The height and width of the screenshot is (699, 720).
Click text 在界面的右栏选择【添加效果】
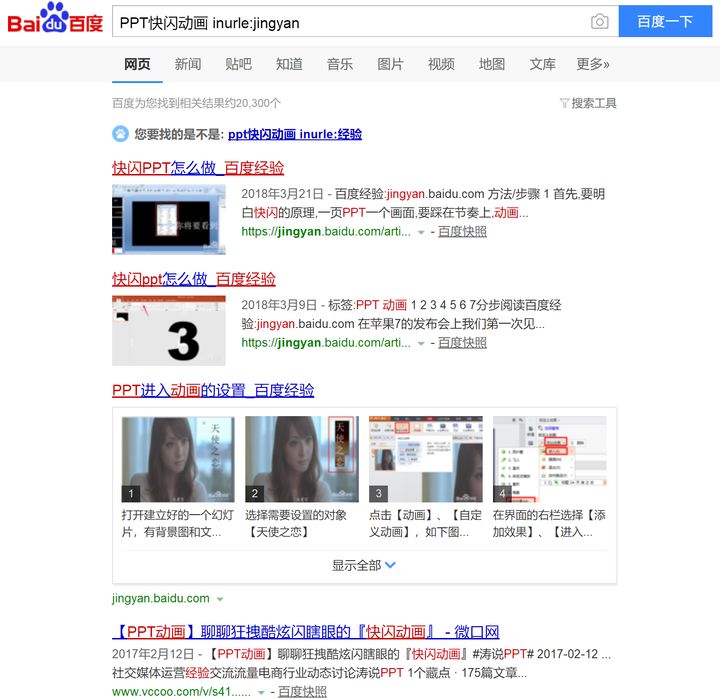click(x=549, y=523)
